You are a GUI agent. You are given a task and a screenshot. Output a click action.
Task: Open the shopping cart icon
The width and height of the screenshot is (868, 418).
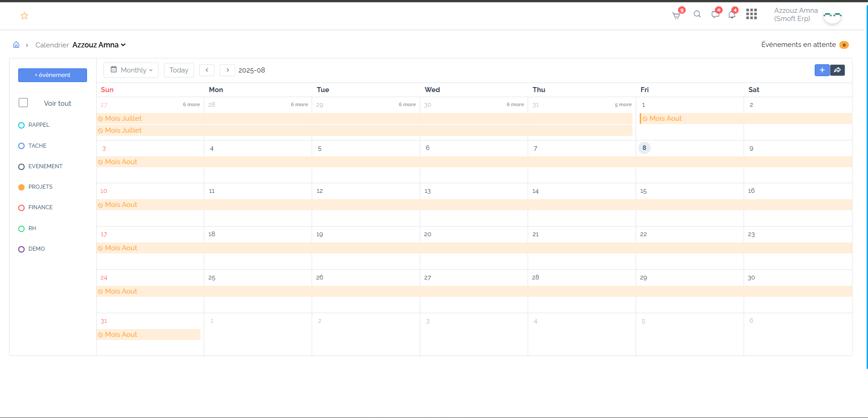coord(676,15)
